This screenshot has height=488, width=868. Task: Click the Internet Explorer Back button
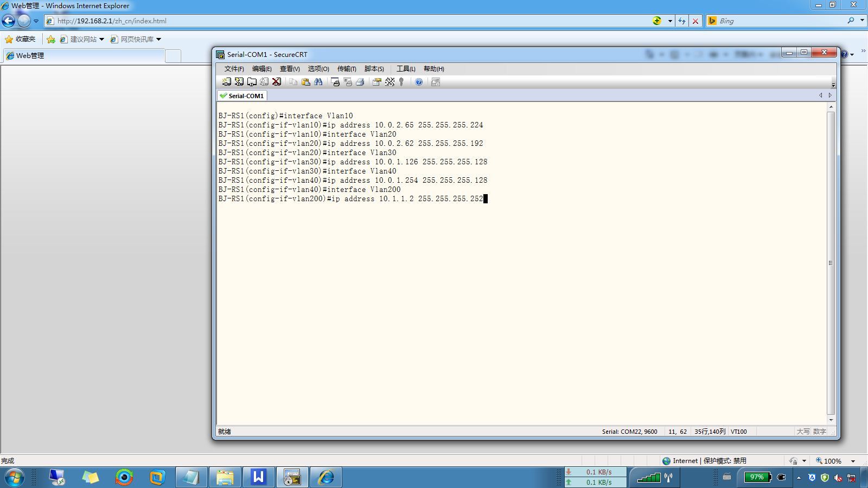click(9, 21)
